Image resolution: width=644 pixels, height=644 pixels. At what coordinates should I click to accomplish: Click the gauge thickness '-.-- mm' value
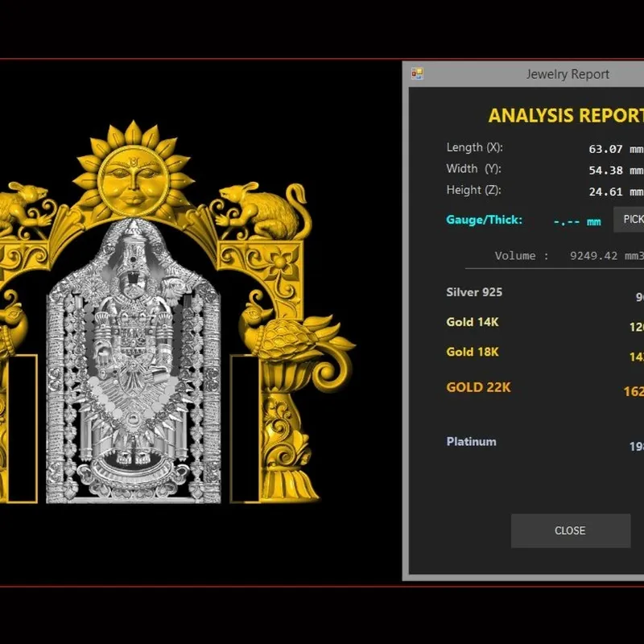[x=577, y=222]
